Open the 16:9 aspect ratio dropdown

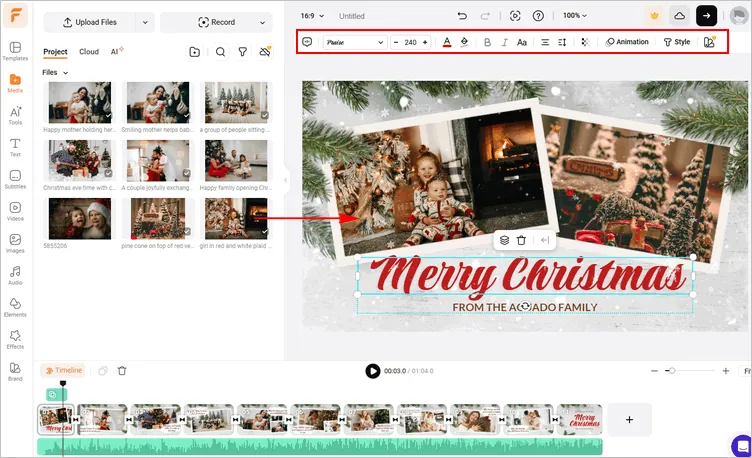tap(312, 16)
